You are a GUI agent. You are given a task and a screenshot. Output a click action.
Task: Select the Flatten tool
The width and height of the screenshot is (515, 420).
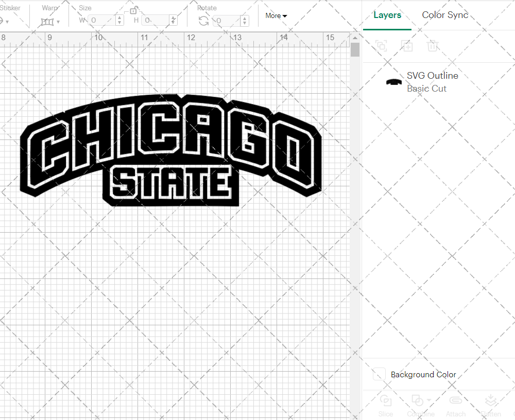[x=490, y=401]
